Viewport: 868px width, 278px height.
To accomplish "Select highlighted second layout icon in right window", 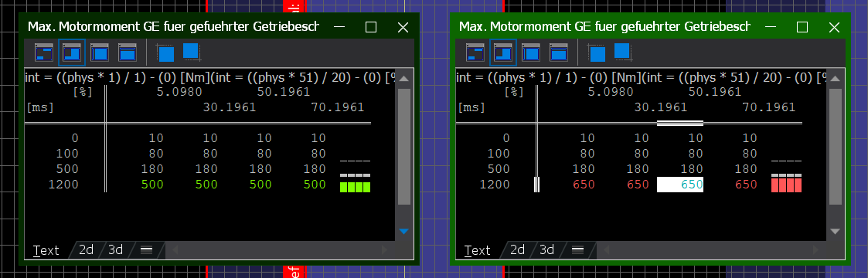I will (503, 53).
